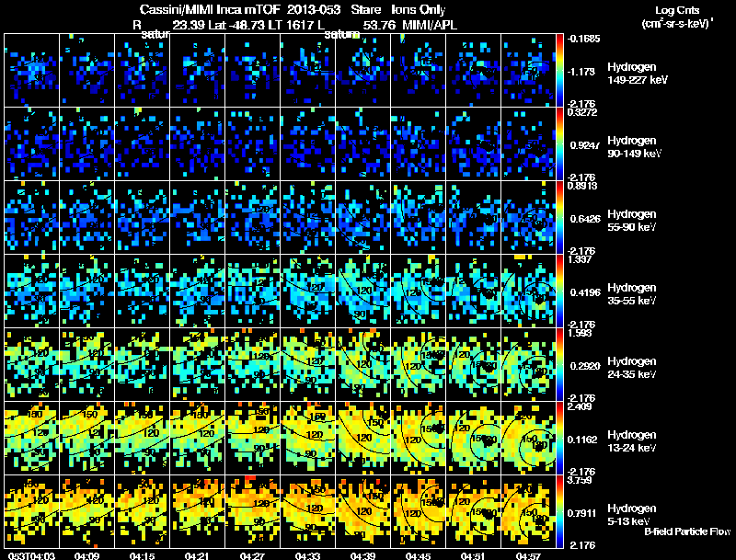Select the color bar beside Hydrogen 24-35 keV
The width and height of the screenshot is (736, 560).
point(559,365)
